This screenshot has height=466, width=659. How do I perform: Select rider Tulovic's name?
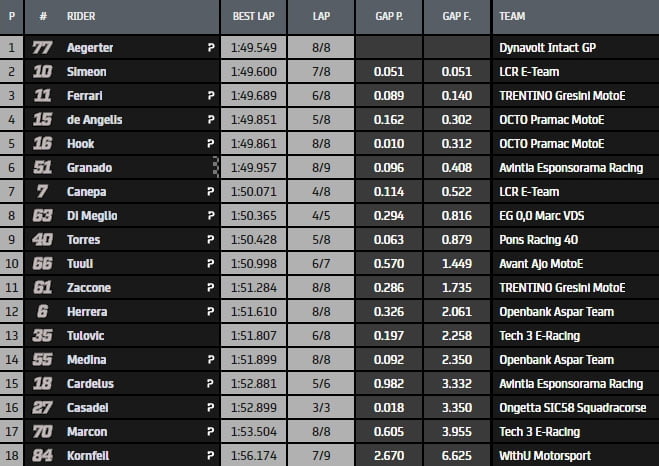88,336
